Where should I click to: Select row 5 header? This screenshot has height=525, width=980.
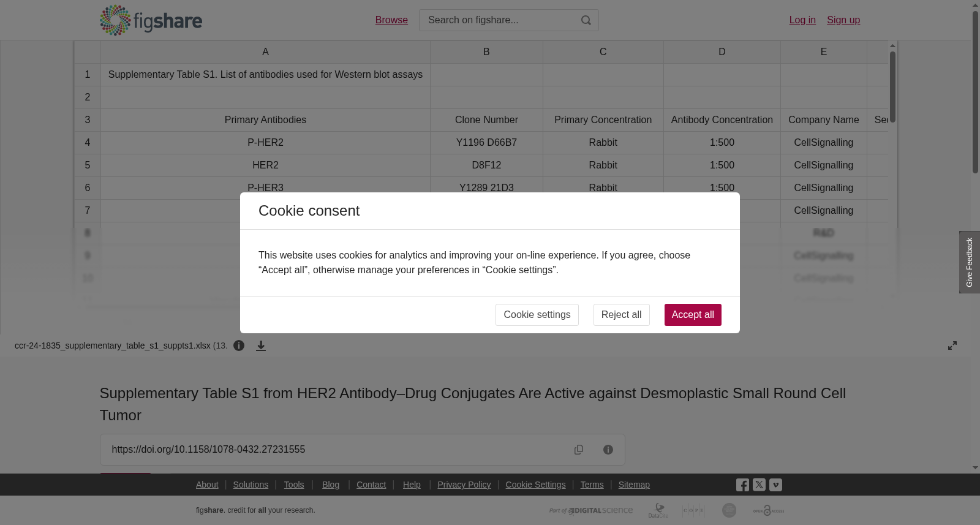[x=88, y=165]
